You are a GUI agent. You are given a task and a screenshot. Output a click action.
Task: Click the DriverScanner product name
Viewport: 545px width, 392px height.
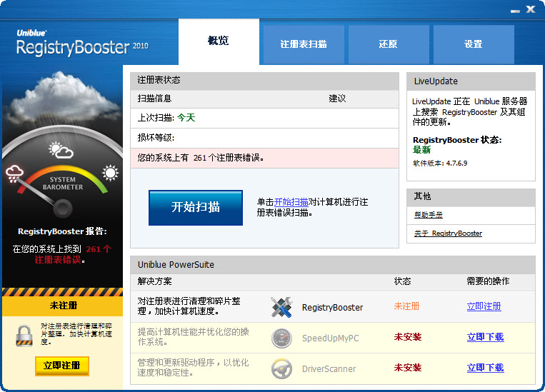[x=329, y=368]
